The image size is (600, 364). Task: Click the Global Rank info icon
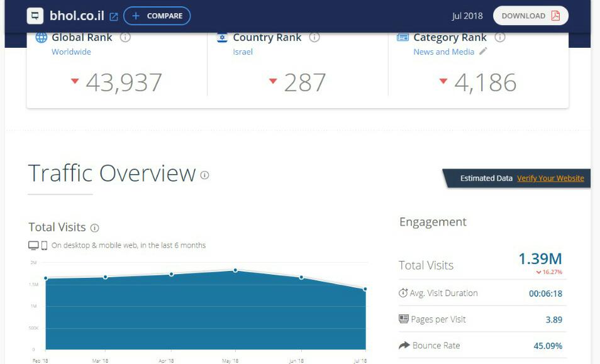pos(125,37)
